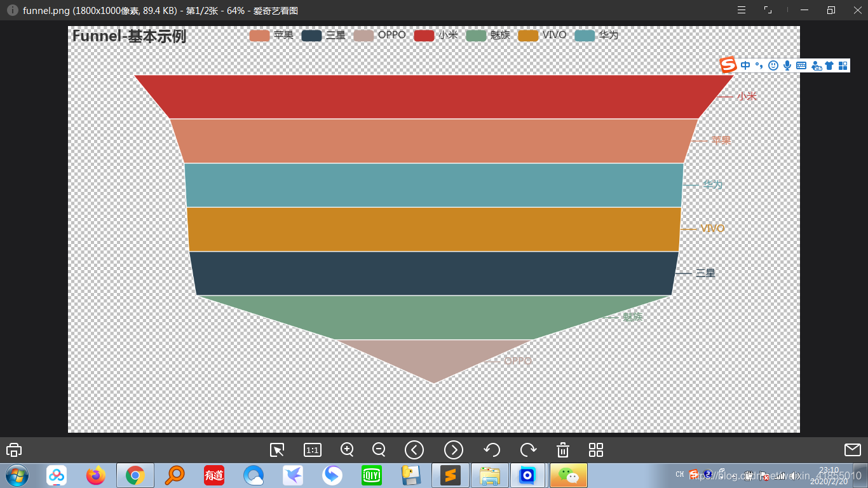Click the 华为 legend color swatch

pyautogui.click(x=585, y=35)
